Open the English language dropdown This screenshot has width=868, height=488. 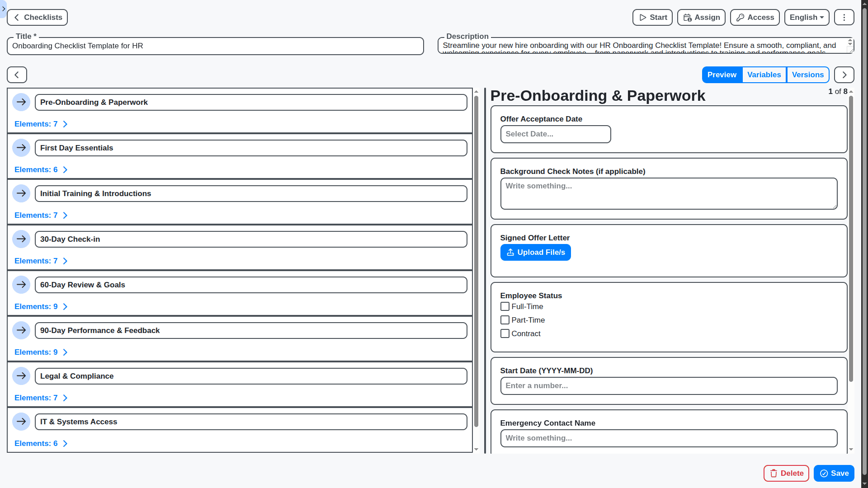pyautogui.click(x=807, y=17)
